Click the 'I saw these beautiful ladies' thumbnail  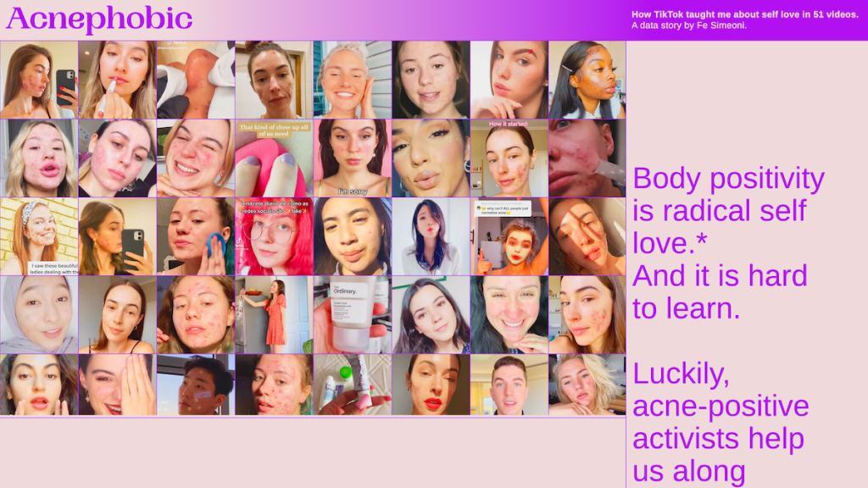[39, 236]
